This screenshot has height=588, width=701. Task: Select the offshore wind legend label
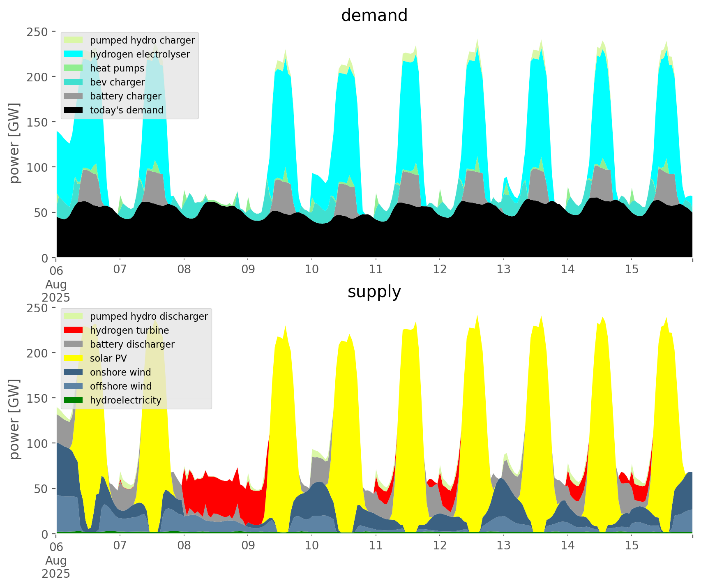120,386
